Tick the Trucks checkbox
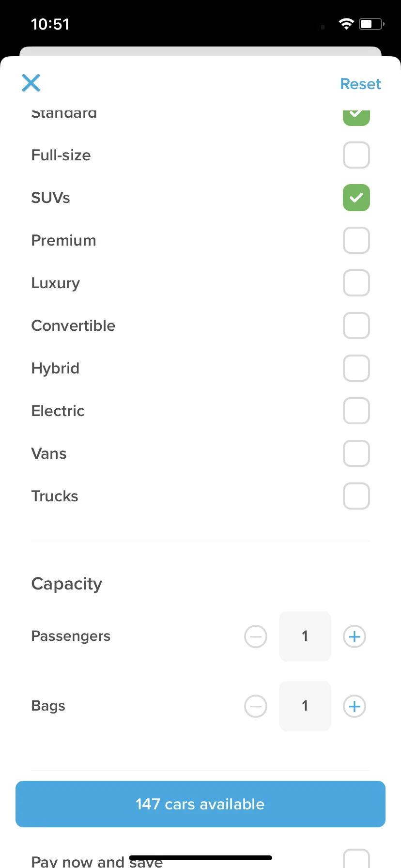The width and height of the screenshot is (401, 868). [x=356, y=496]
